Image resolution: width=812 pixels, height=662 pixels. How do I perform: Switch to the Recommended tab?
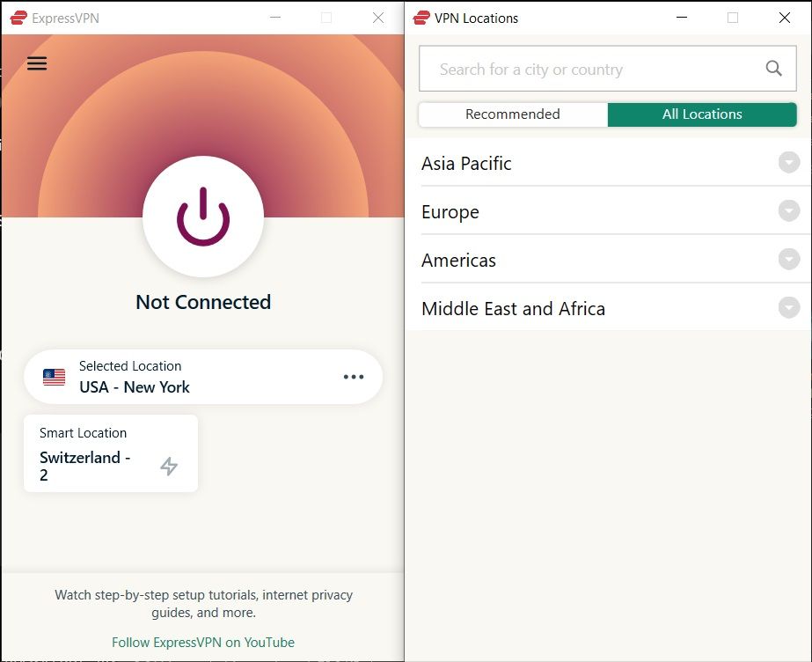click(513, 114)
